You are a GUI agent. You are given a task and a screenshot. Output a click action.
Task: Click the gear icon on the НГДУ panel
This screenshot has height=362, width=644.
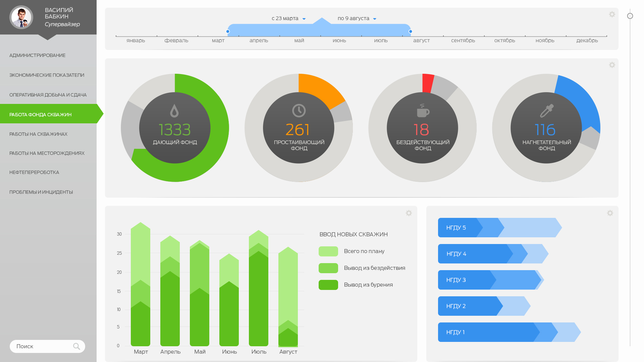point(610,213)
